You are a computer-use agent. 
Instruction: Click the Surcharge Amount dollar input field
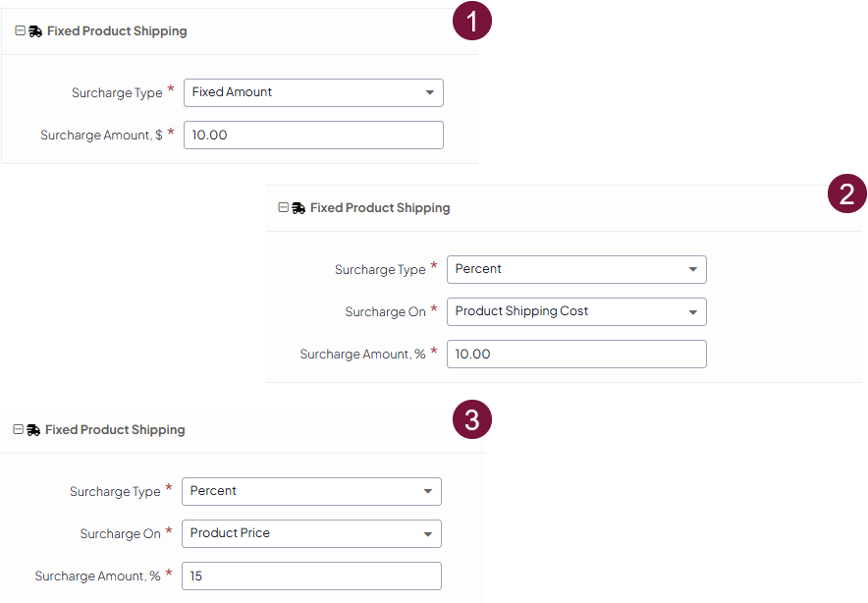(x=313, y=135)
